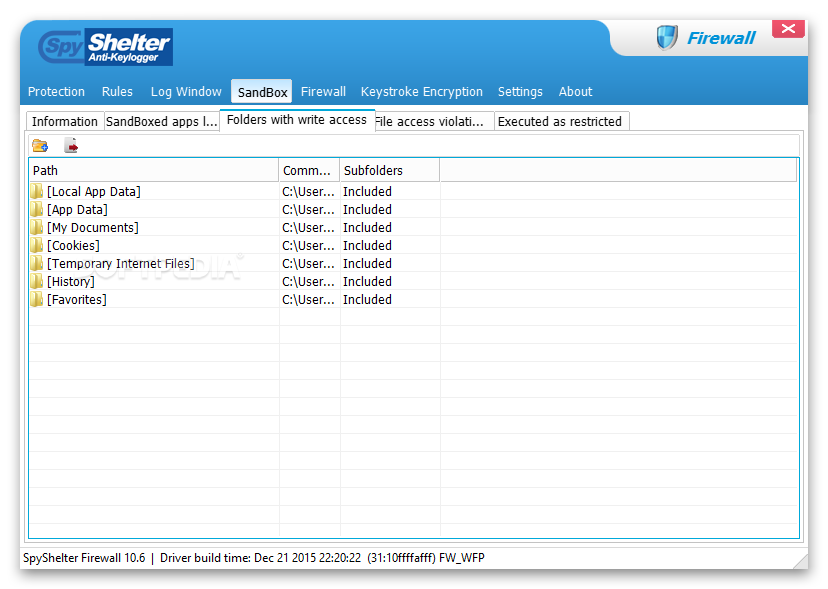Select the [App Data] row
The image size is (828, 589).
pyautogui.click(x=413, y=209)
